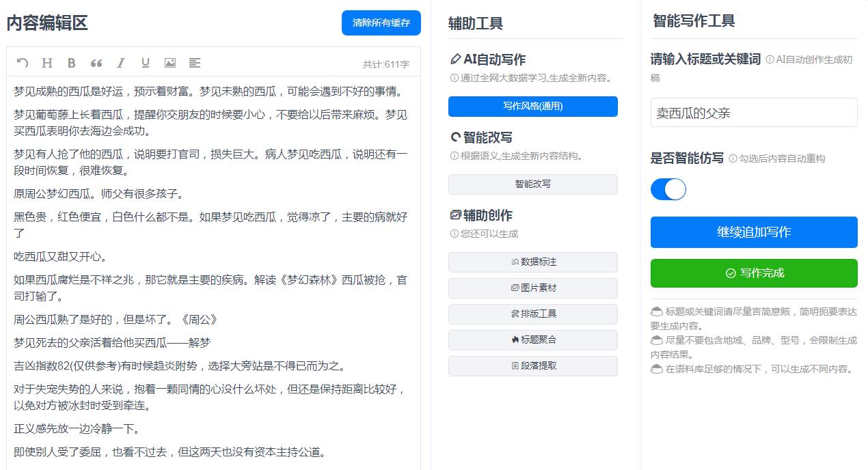Click the 智能改写 button
The height and width of the screenshot is (470, 868).
(532, 184)
